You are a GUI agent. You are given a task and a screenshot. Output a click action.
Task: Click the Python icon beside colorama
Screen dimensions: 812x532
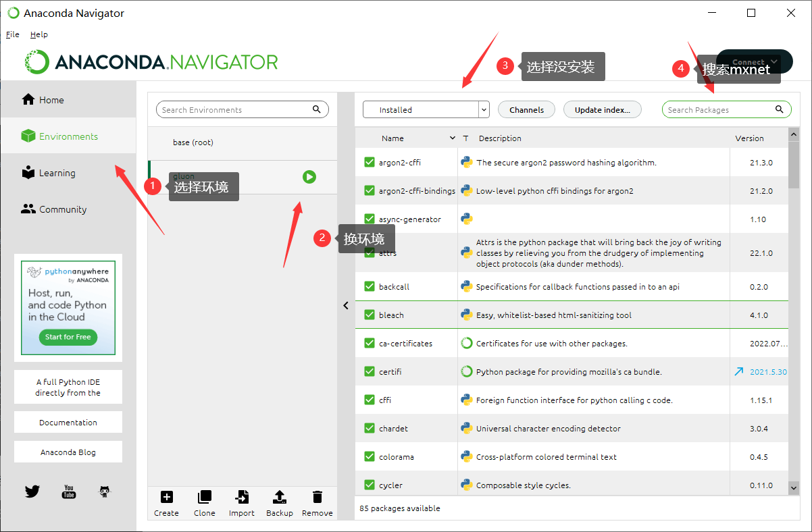coord(466,456)
